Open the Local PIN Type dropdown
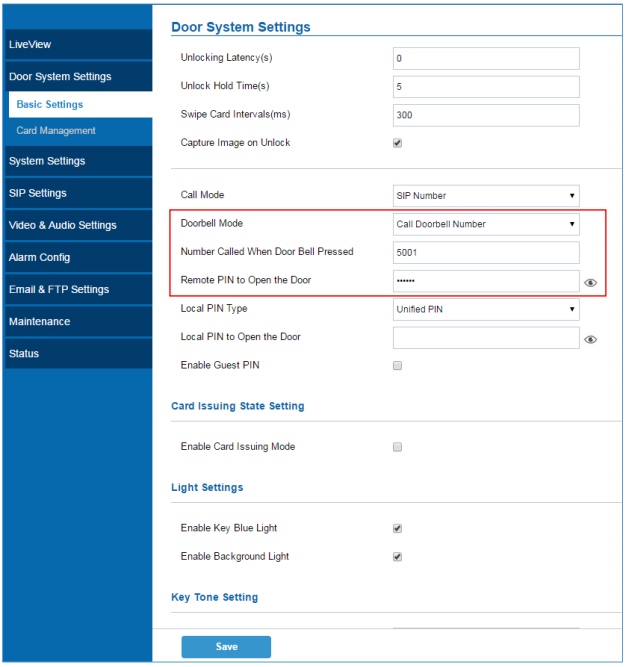Screen dimensions: 628x667 click(x=486, y=309)
